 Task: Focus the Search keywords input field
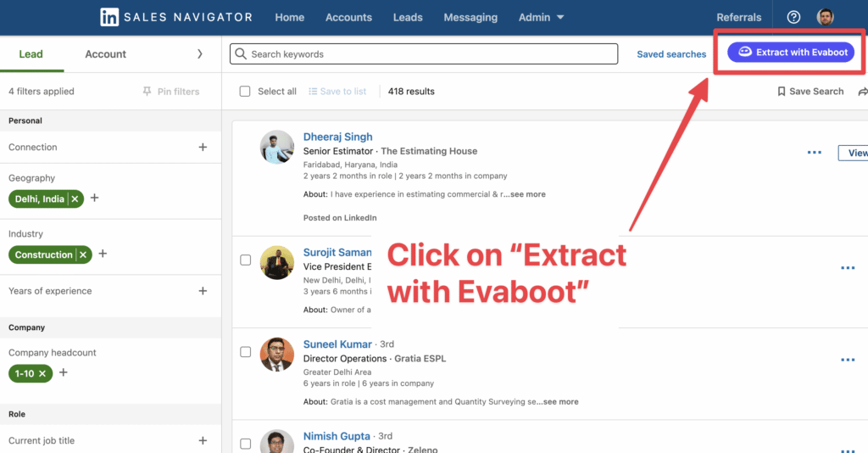point(424,53)
